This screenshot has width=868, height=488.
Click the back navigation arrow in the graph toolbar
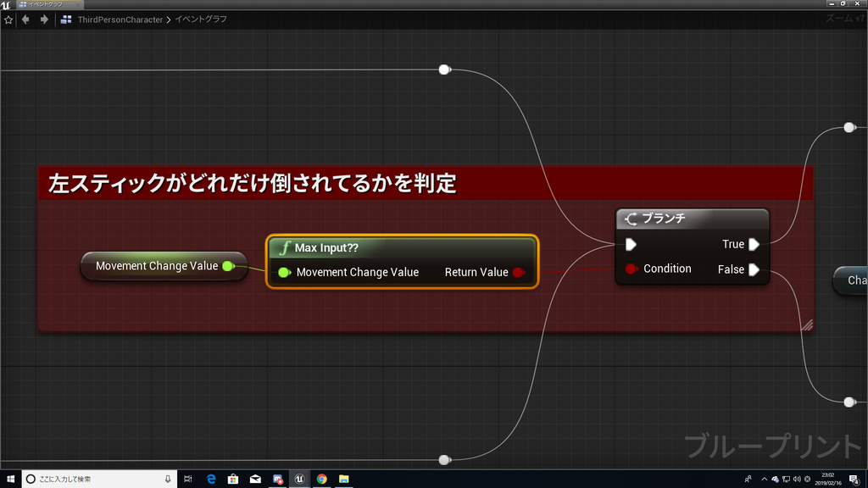[x=24, y=19]
